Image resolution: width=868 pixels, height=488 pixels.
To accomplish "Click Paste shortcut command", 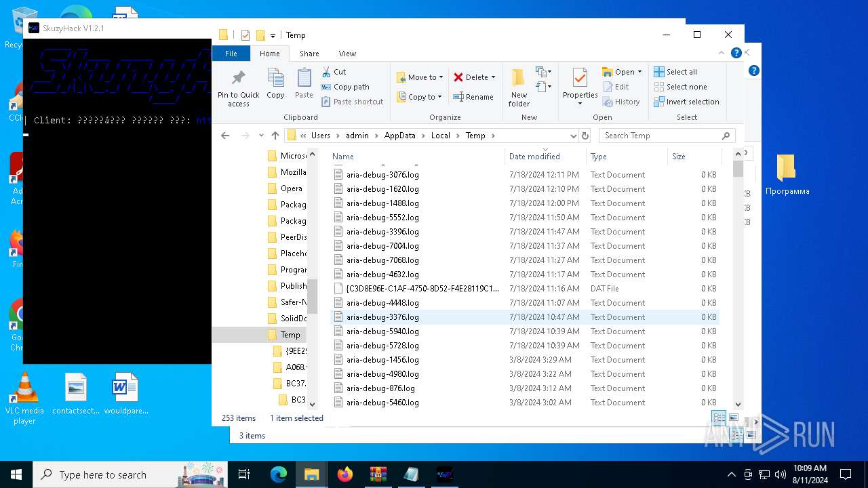I will (x=352, y=102).
